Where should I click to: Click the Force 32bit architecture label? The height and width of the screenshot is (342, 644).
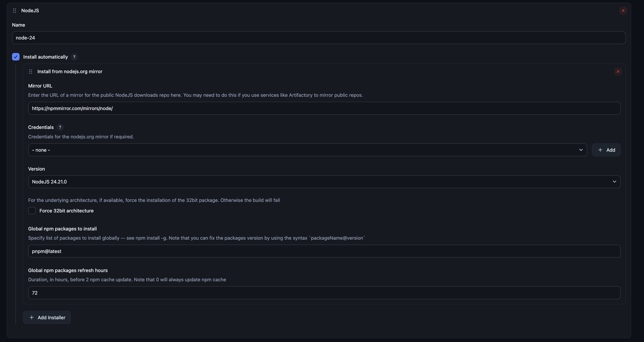point(67,211)
